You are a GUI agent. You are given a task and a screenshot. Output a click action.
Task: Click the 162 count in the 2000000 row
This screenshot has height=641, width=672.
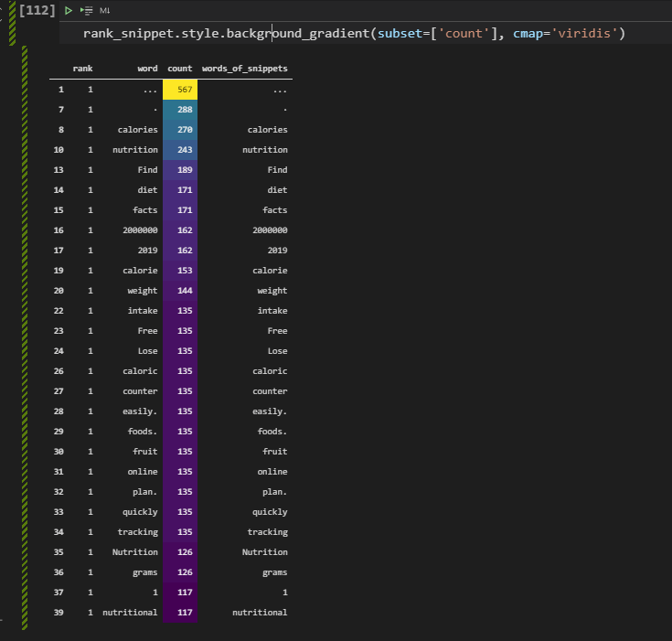pyautogui.click(x=180, y=230)
